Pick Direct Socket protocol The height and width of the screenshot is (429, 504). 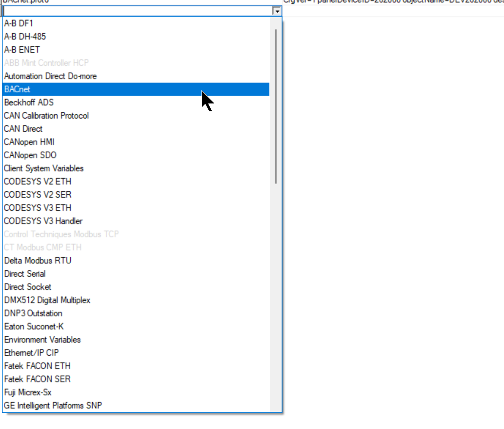point(136,287)
